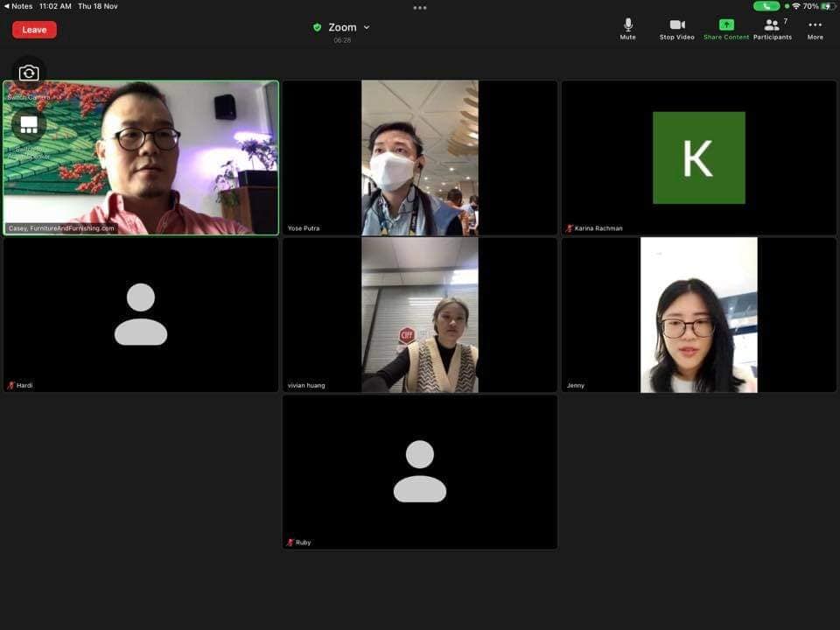Tap the Switch Camera icon
This screenshot has width=840, height=630.
[29, 73]
